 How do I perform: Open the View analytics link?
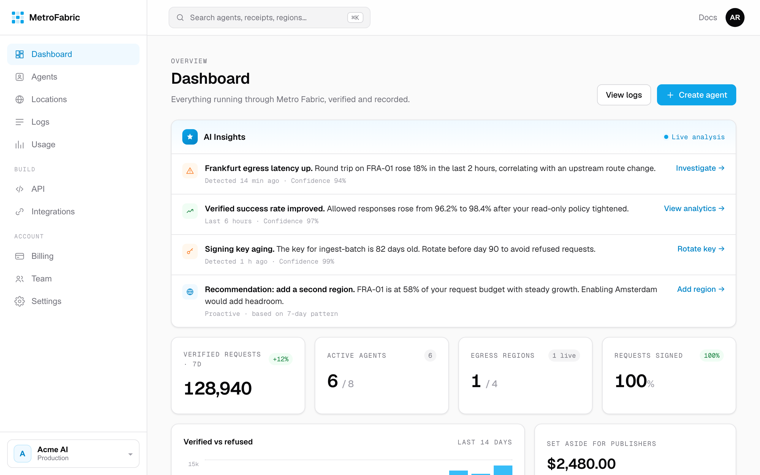coord(694,208)
